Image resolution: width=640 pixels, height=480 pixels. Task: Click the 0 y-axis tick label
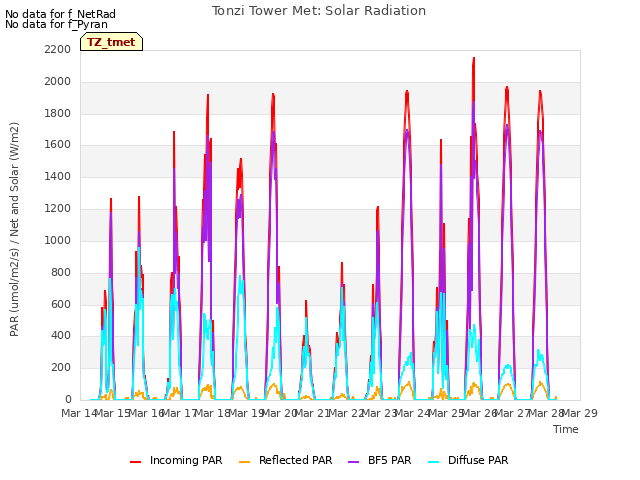tap(68, 399)
